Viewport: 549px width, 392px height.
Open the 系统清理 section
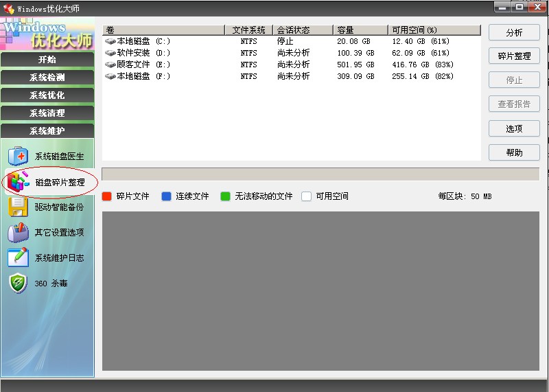47,113
